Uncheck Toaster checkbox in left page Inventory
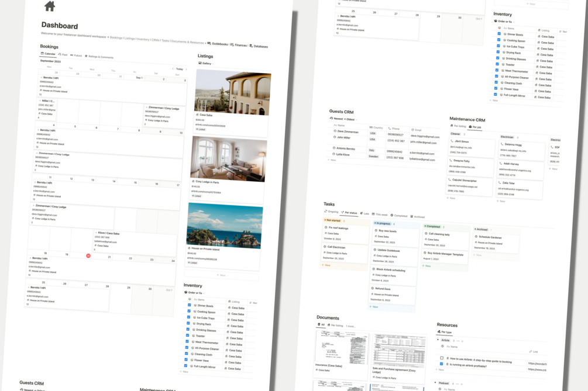Viewport: 588px width, 391px height. tap(187, 335)
